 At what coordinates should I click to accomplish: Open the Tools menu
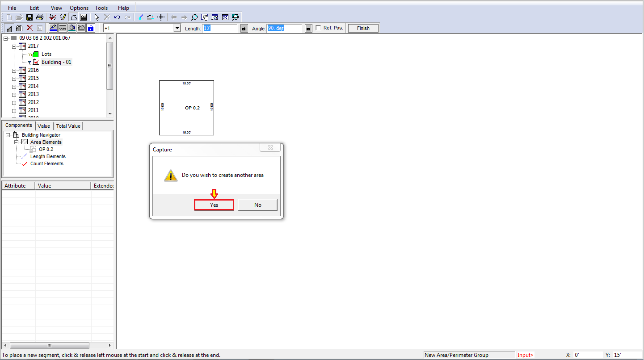pyautogui.click(x=101, y=8)
